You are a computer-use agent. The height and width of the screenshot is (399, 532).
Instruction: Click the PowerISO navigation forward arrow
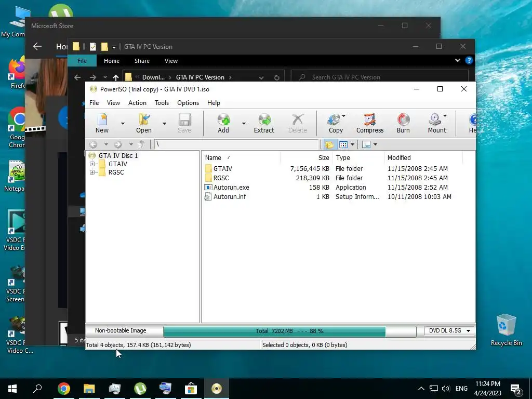[x=118, y=144]
